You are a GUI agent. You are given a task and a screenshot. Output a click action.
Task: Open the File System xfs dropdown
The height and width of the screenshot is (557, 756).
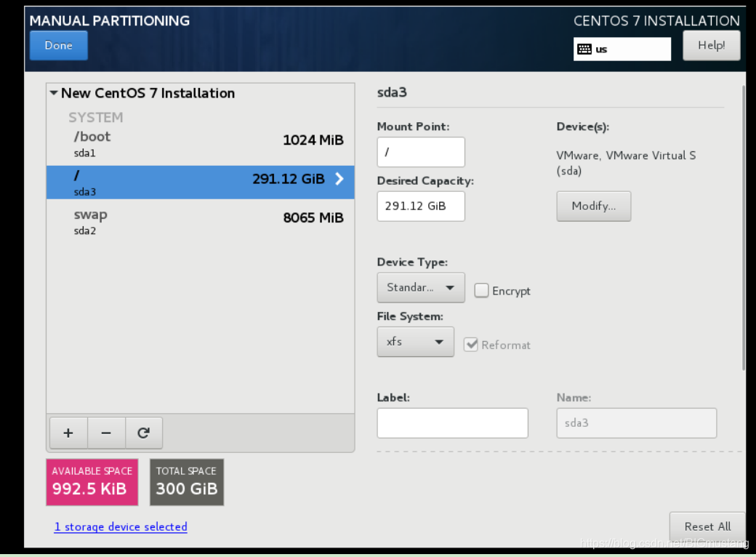point(415,342)
